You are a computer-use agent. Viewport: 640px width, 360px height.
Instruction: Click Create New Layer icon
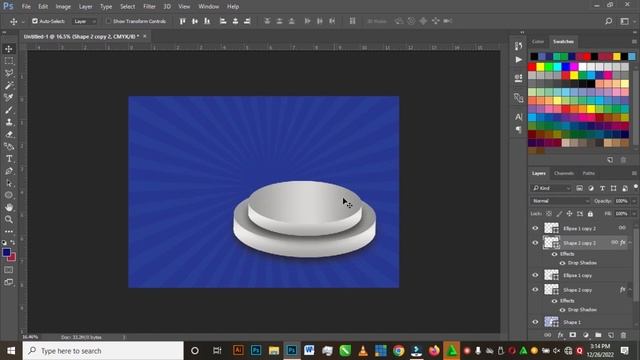click(611, 335)
